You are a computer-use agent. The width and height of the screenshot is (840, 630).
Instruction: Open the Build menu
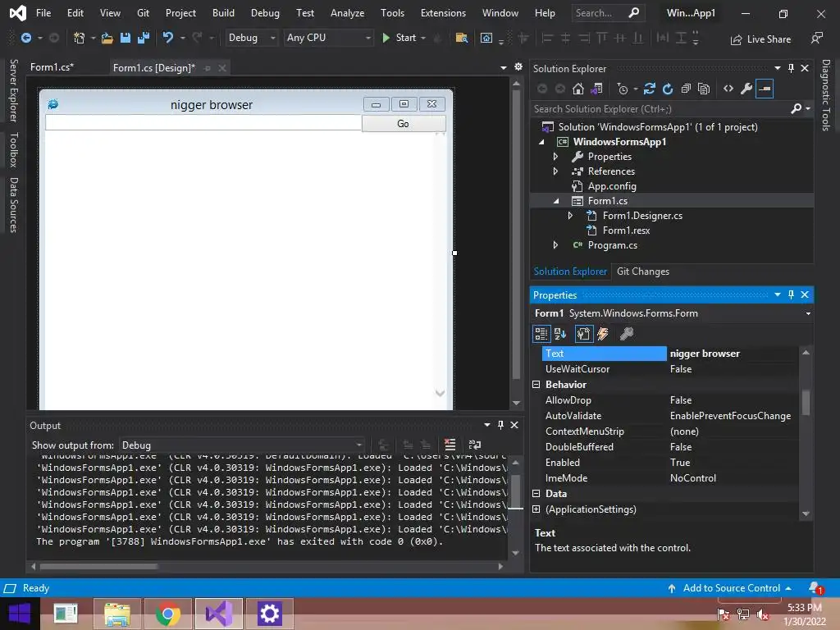click(223, 13)
